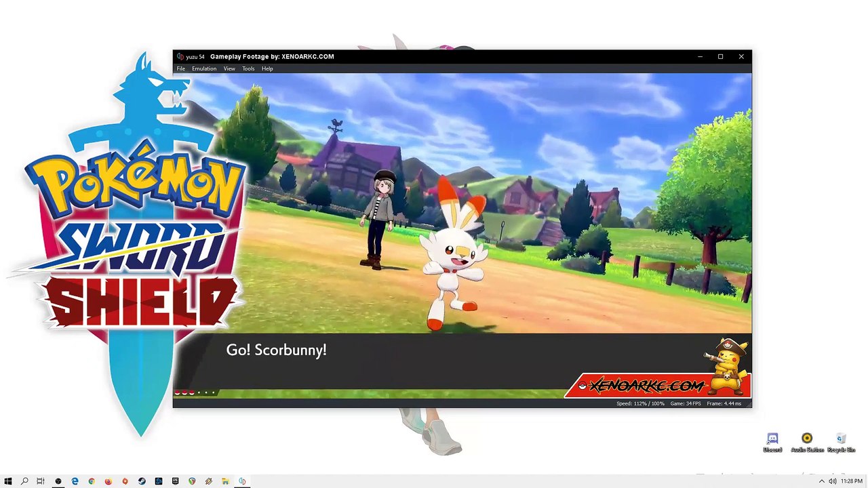
Task: Click the yuzu logo in the title bar
Action: 180,57
